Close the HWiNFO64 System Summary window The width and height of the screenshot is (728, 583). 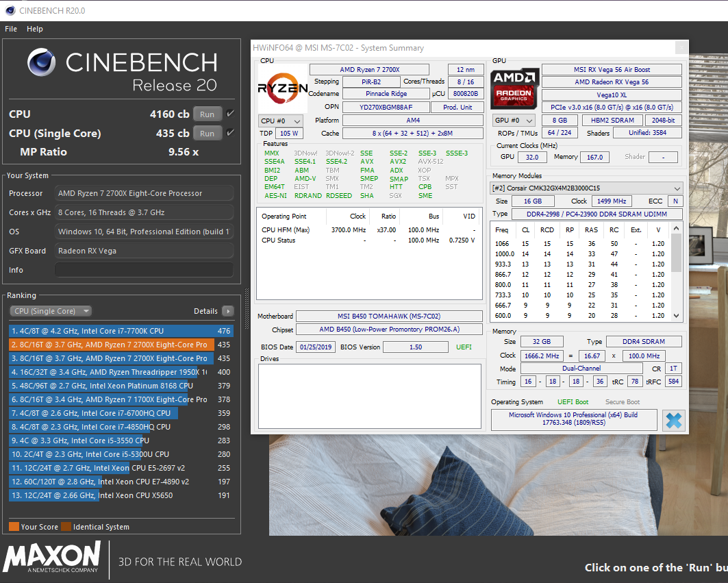click(681, 47)
